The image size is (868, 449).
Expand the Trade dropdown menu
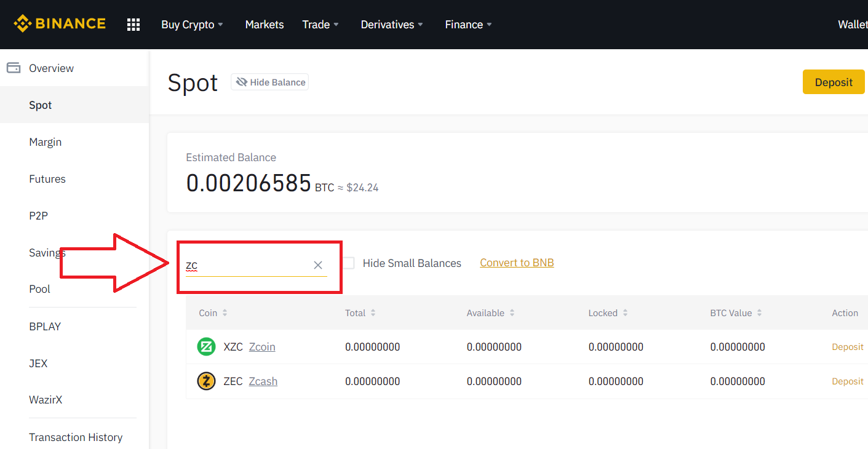click(x=321, y=25)
